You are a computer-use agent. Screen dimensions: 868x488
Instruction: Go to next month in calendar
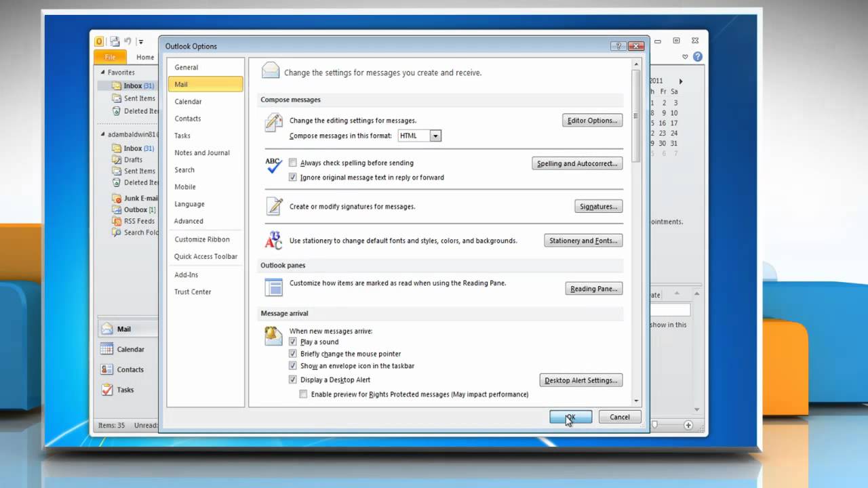pos(681,81)
